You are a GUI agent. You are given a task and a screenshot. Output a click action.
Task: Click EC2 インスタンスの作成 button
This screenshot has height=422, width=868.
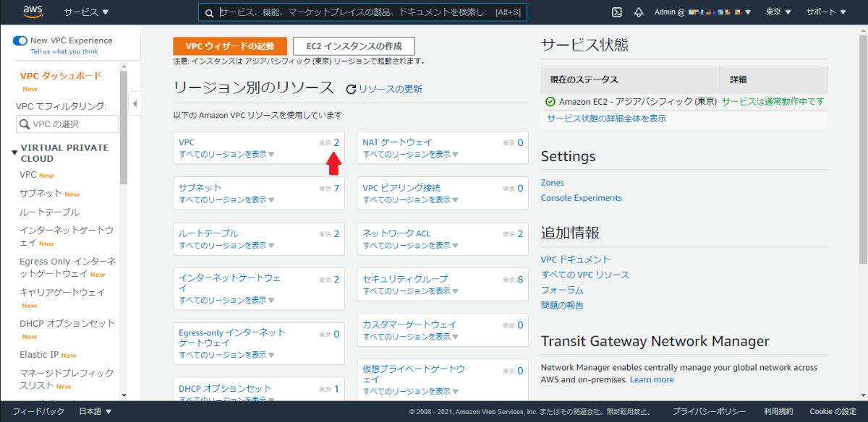pos(354,46)
